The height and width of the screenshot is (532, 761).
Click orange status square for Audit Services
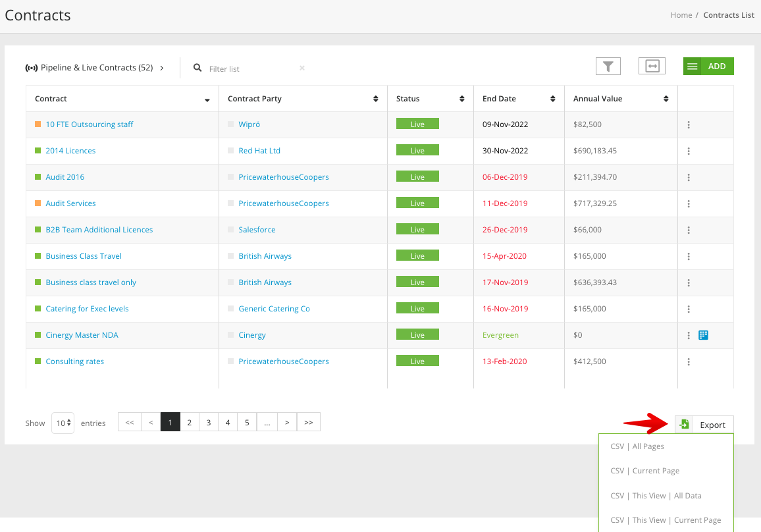tap(38, 203)
